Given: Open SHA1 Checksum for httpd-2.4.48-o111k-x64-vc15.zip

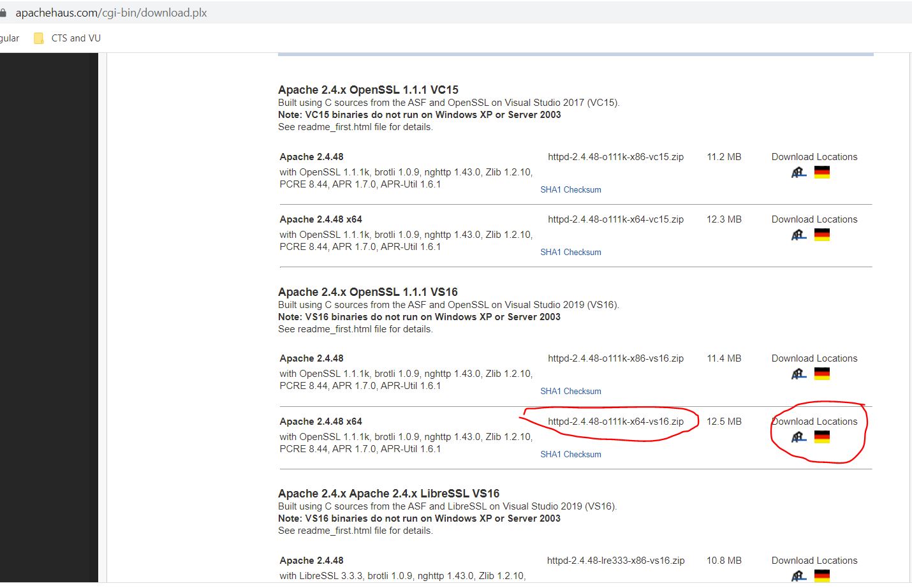Looking at the screenshot, I should (x=570, y=252).
